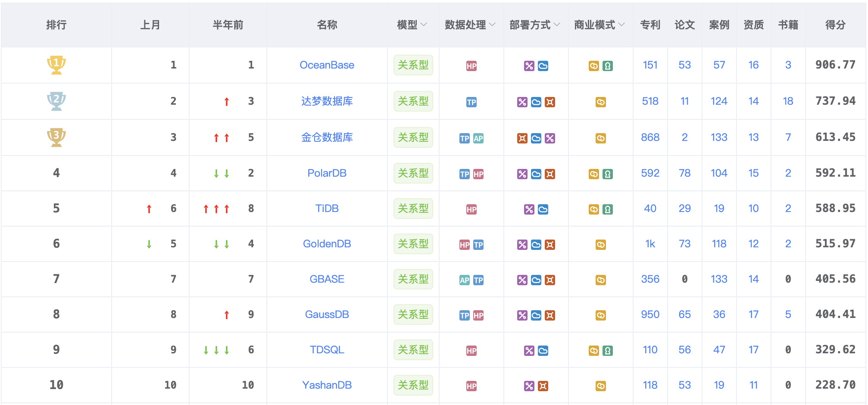The height and width of the screenshot is (405, 868).
Task: Open the OceanBase database link
Action: pos(327,65)
